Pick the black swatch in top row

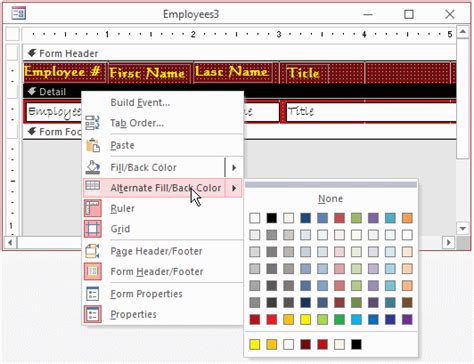272,218
